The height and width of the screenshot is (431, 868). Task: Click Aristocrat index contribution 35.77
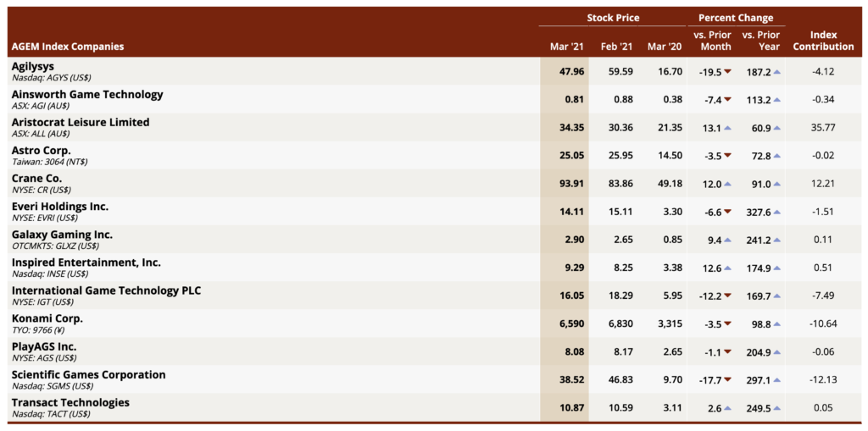(x=823, y=128)
